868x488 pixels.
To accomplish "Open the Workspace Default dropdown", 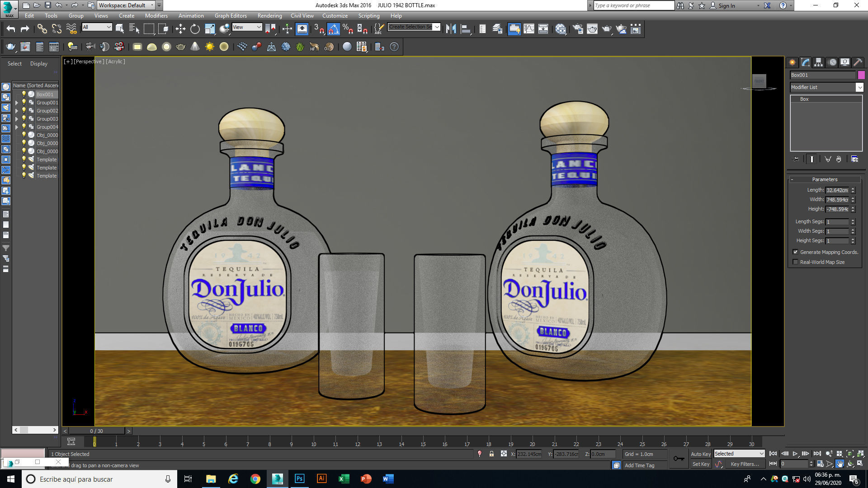I will pyautogui.click(x=126, y=5).
